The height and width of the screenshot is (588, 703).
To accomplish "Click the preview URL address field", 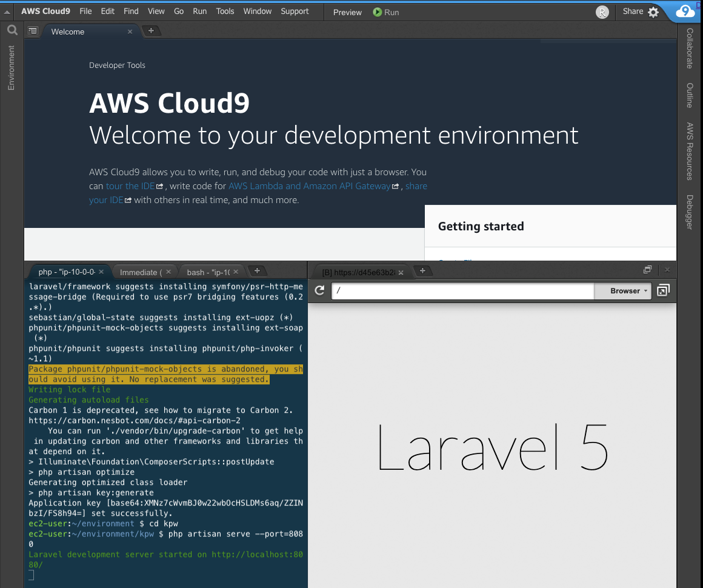I will point(462,290).
